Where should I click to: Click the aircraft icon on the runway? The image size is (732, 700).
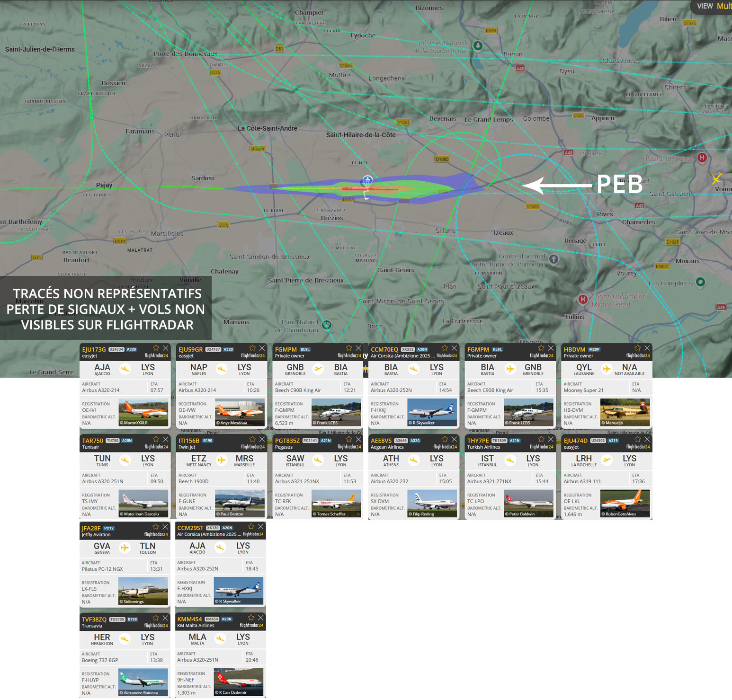coord(367,181)
